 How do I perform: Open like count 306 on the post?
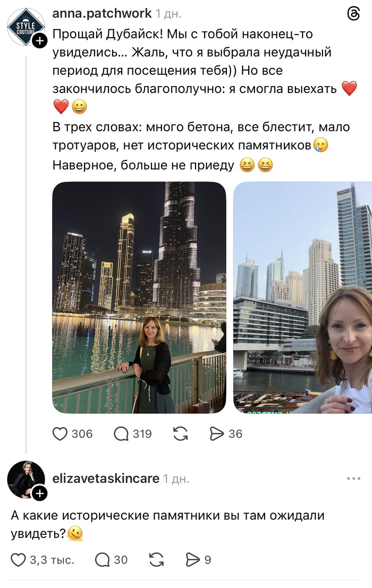click(82, 434)
